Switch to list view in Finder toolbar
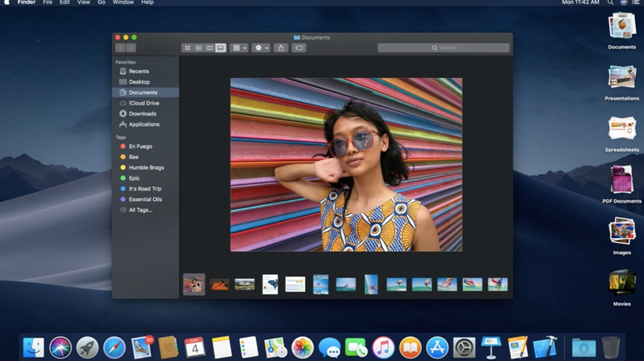 (x=198, y=48)
